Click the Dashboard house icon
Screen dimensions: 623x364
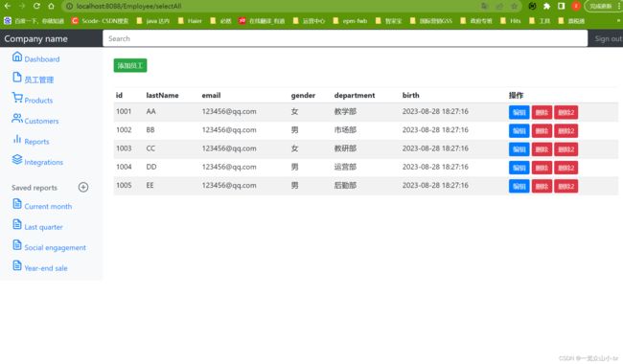17,57
